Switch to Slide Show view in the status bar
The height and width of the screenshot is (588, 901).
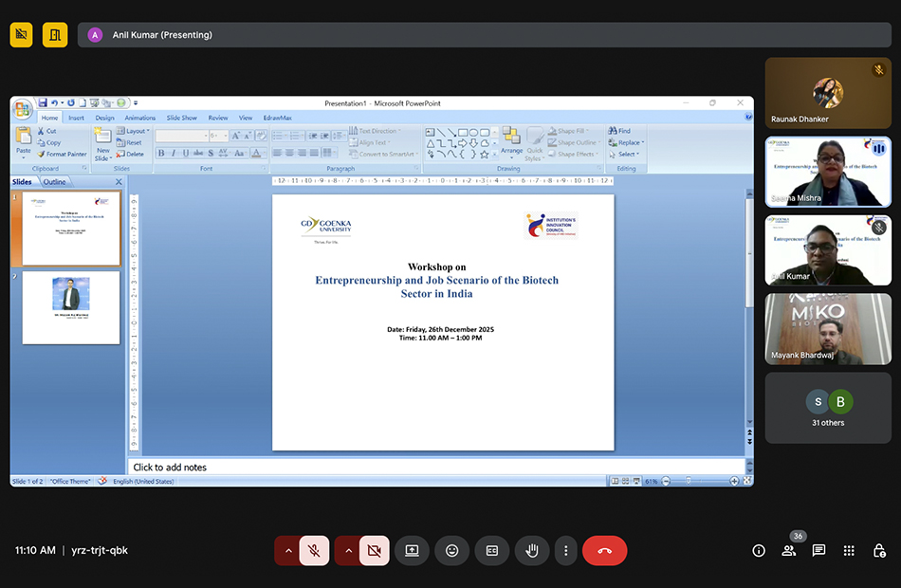(635, 480)
